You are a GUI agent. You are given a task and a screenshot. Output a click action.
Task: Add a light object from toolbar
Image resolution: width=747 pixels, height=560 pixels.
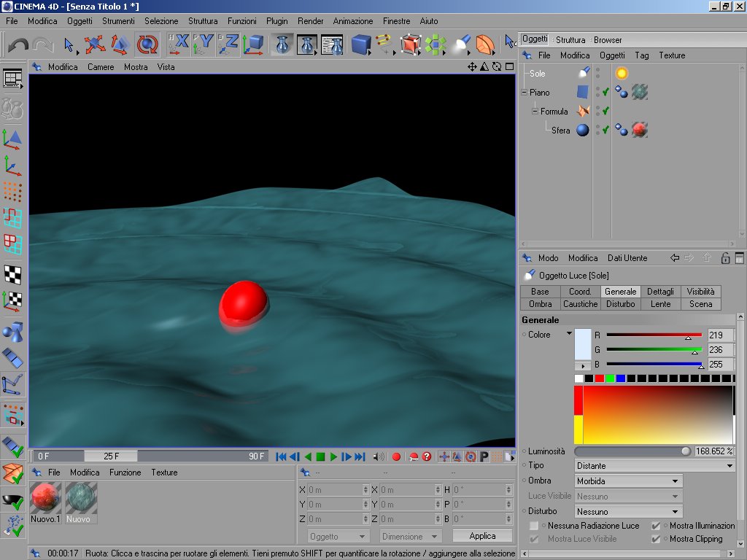461,44
